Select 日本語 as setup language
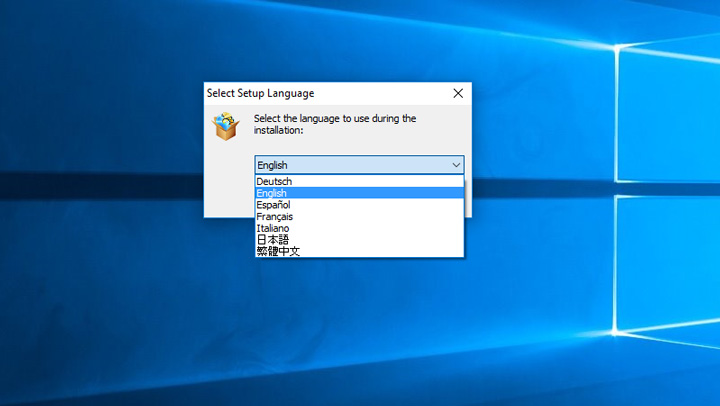The width and height of the screenshot is (720, 406). click(359, 239)
